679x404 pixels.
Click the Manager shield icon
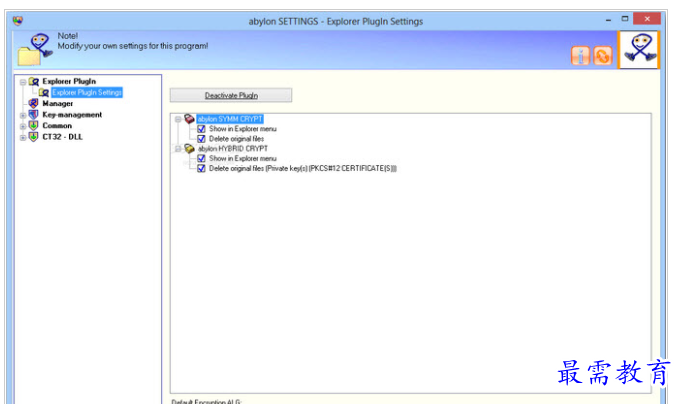coord(33,103)
